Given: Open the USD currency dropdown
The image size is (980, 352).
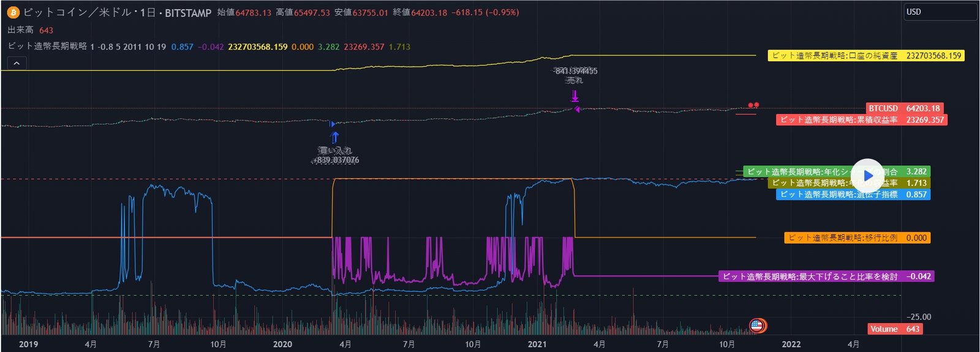Looking at the screenshot, I should (x=940, y=12).
